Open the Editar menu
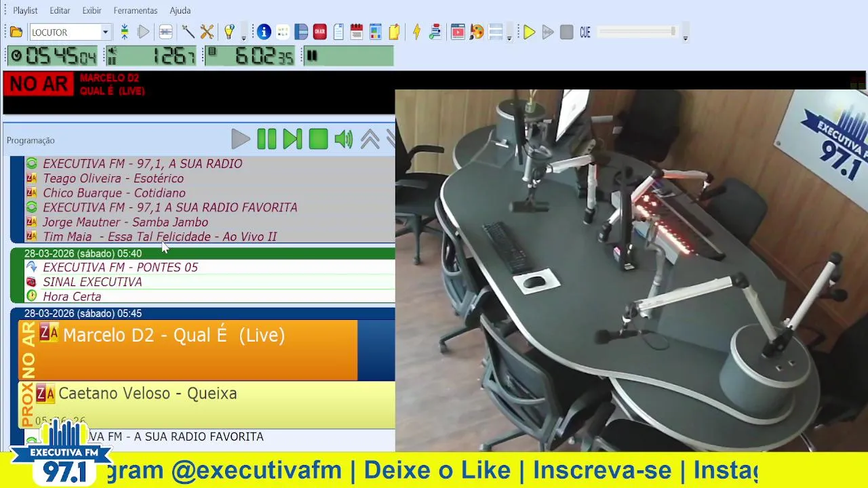 point(60,11)
